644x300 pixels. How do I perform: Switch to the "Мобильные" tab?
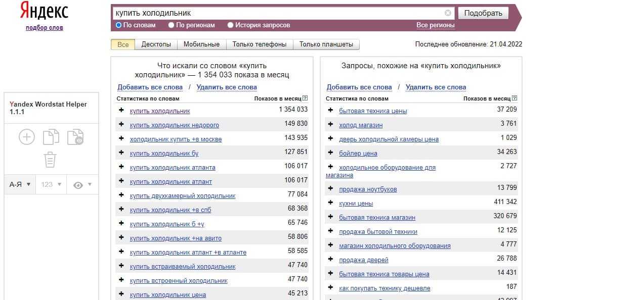[x=201, y=44]
